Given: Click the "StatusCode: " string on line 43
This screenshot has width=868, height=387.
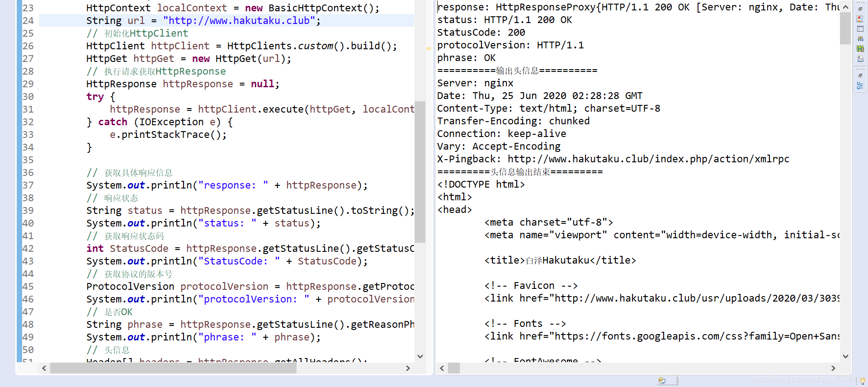Looking at the screenshot, I should [x=239, y=261].
